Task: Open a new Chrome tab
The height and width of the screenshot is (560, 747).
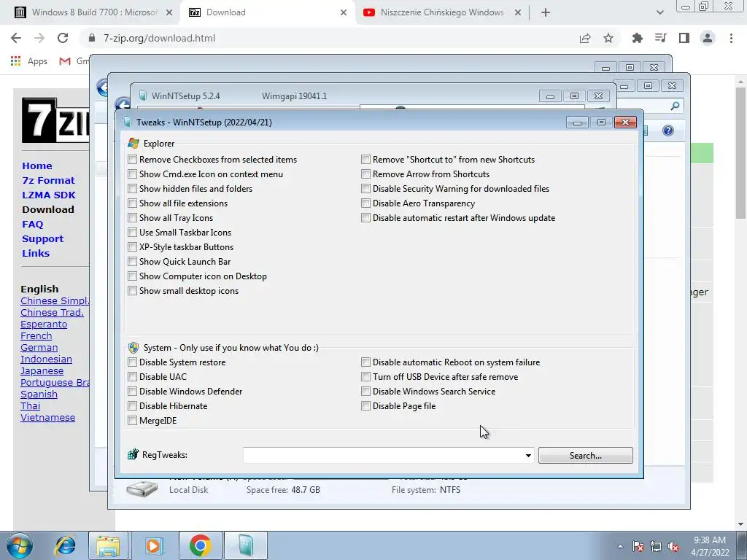Action: click(x=546, y=12)
